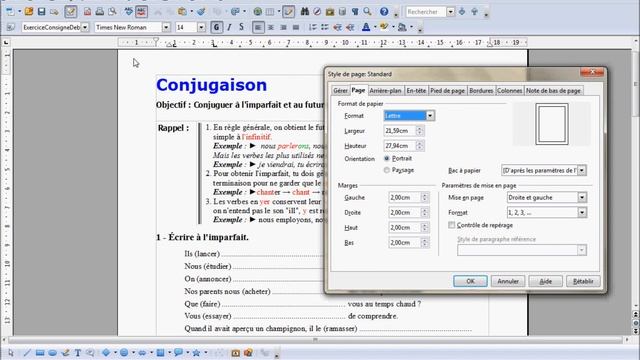Screen dimensions: 640x360
Task: Click the Droite margin field
Action: coord(404,213)
